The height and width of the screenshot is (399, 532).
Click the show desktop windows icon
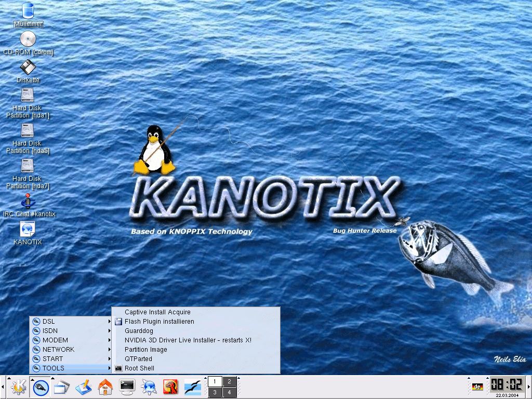click(62, 388)
